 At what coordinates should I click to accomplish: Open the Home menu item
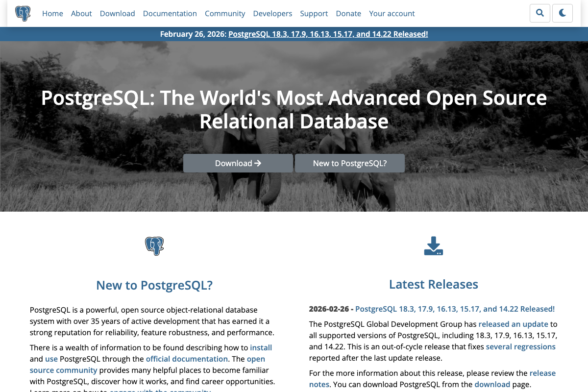point(52,14)
